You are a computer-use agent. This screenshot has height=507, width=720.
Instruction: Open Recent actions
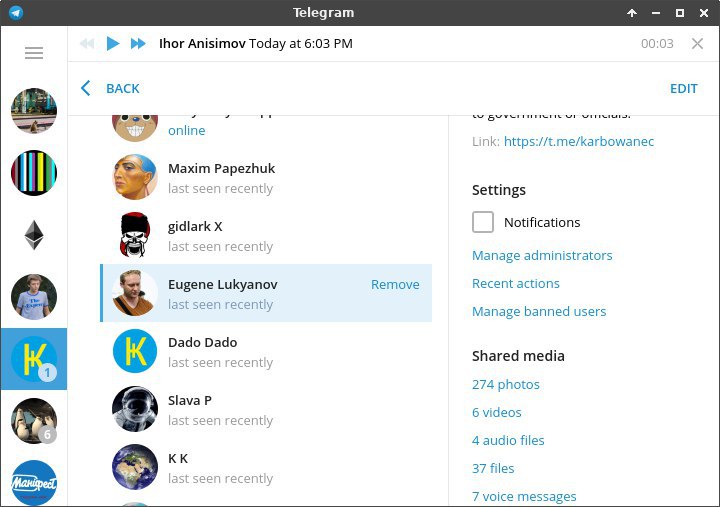pos(516,283)
